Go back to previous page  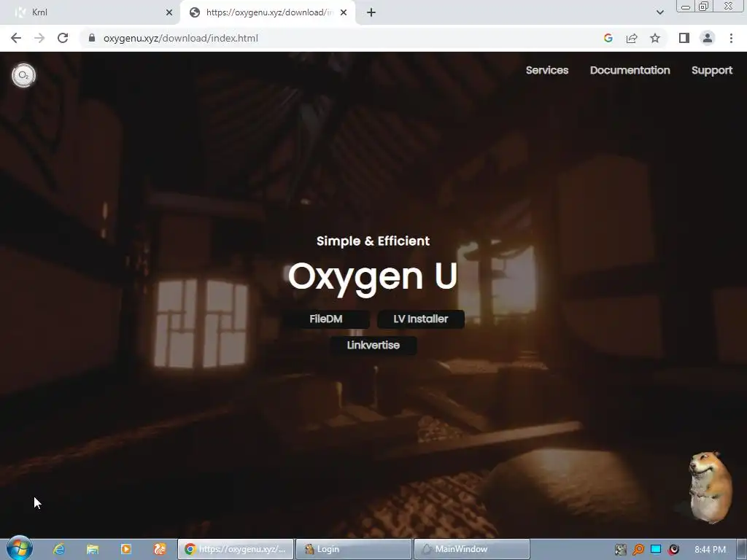pos(16,38)
